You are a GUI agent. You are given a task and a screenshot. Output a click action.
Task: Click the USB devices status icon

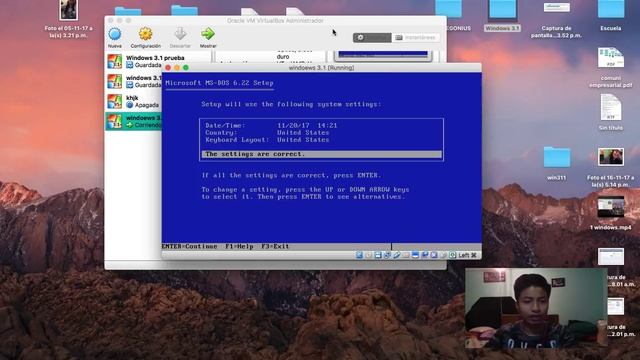tap(396, 255)
